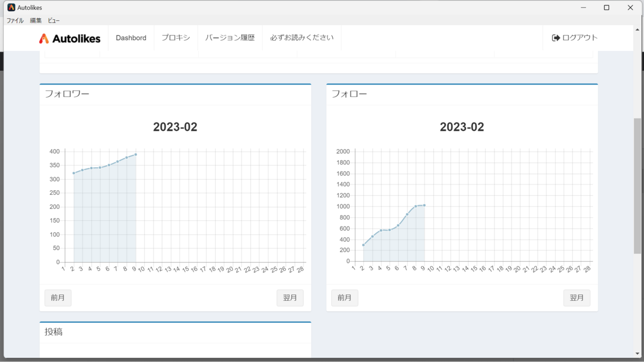Click the 200 y-axis label on フォロワー chart

[x=54, y=207]
